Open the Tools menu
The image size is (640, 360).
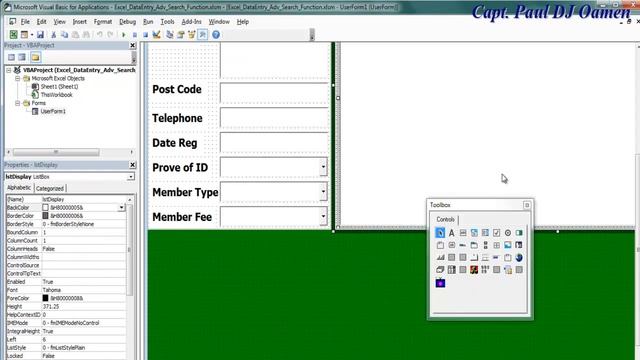(x=167, y=22)
